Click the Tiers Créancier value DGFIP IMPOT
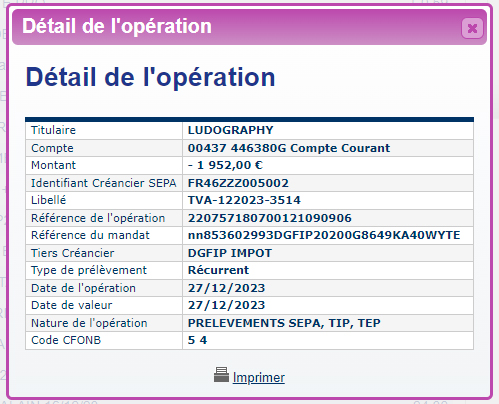499x404 pixels. point(230,253)
